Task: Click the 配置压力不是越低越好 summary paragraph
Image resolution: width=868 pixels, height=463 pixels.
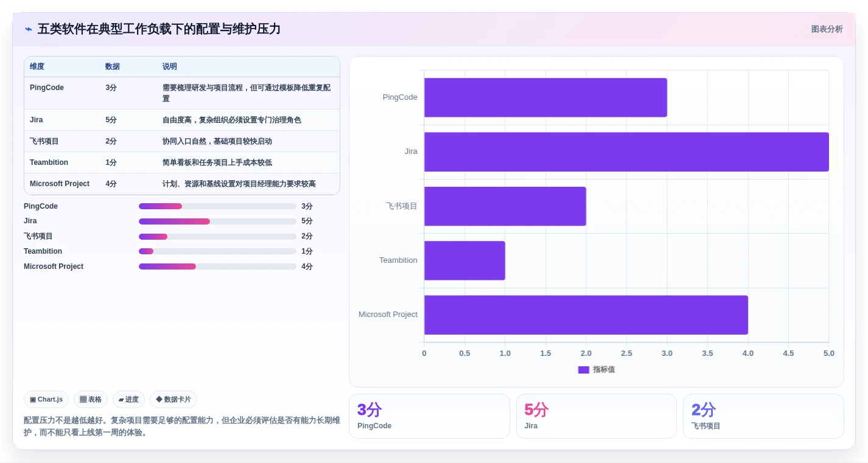Action: 182,426
